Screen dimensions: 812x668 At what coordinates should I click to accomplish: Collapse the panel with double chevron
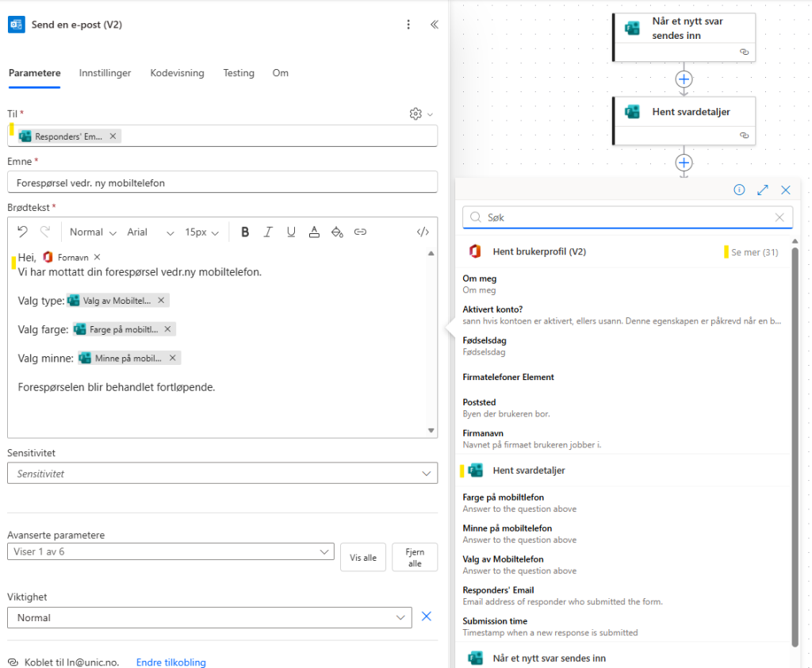pos(434,25)
